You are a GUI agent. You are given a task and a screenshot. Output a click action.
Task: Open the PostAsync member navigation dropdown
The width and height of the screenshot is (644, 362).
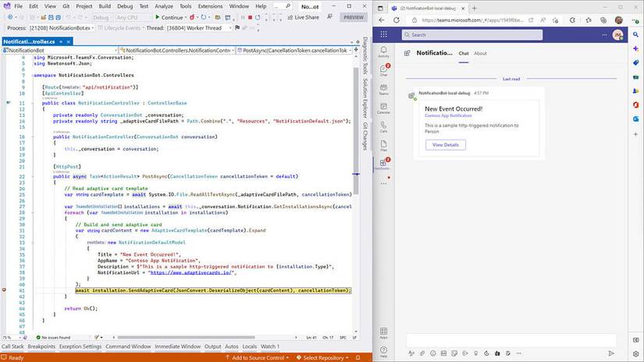click(294, 50)
